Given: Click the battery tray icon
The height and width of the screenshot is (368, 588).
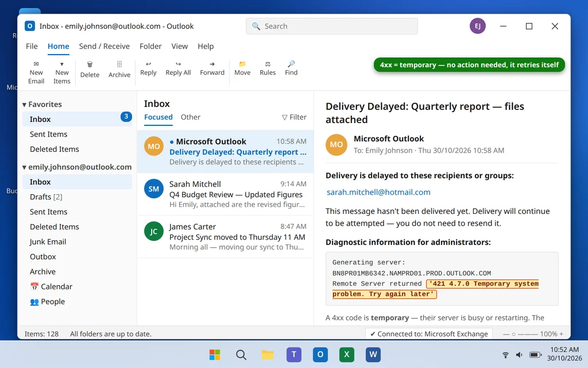Looking at the screenshot, I should 535,355.
